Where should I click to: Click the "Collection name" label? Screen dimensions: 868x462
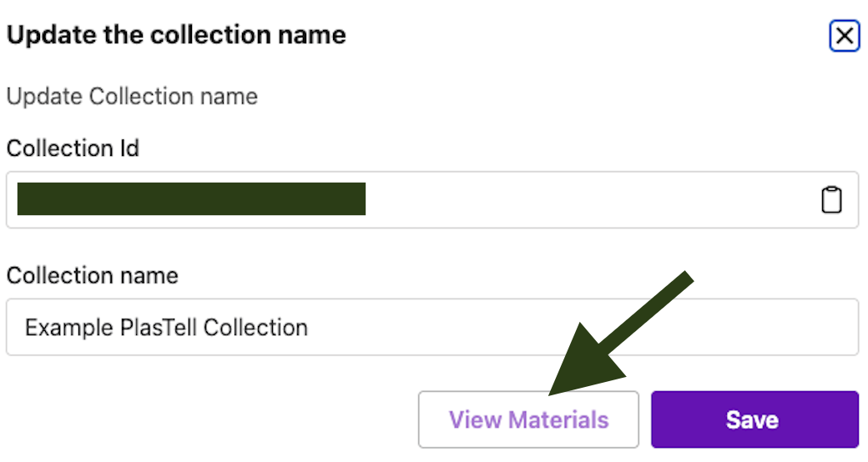coord(92,275)
